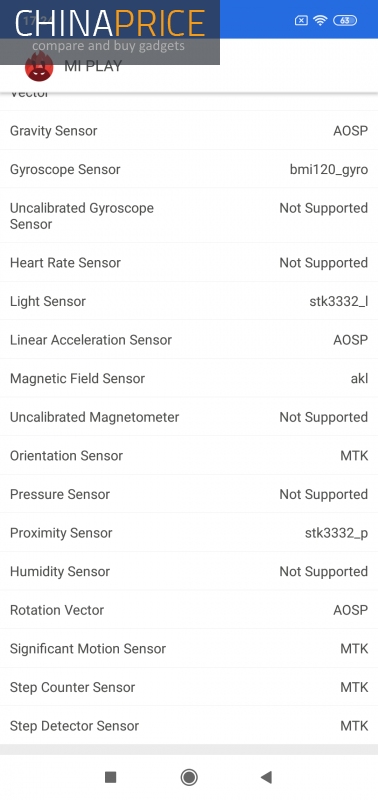Tap the AnTuTu red flame logo icon
Image resolution: width=378 pixels, height=800 pixels.
click(x=39, y=67)
